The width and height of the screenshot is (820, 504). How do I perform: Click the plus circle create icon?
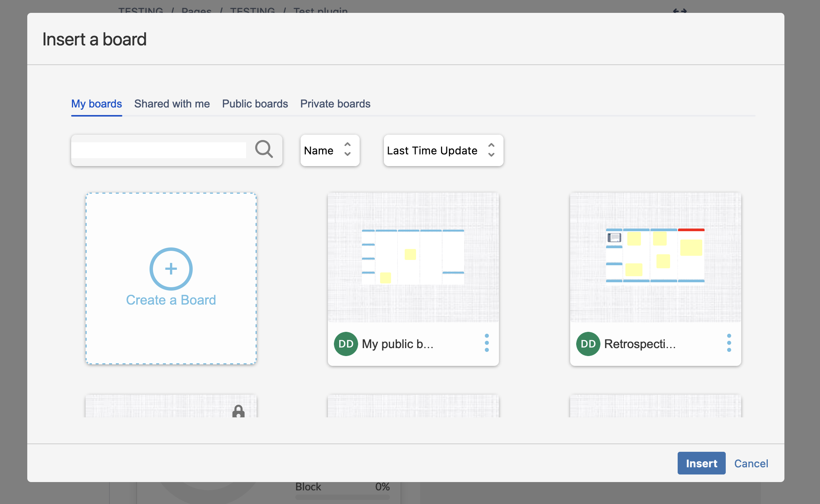pyautogui.click(x=171, y=269)
